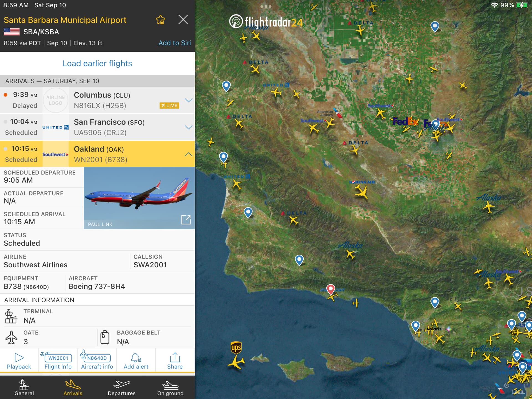Open the aircraft photo in full view
Viewport: 532px width, 399px height.
click(186, 219)
